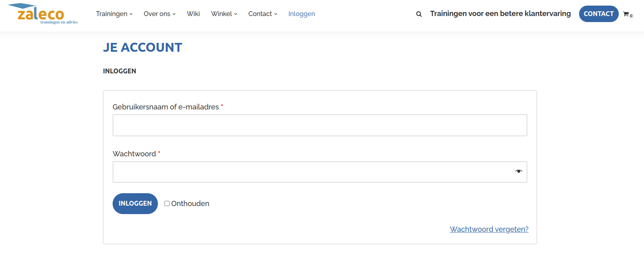The height and width of the screenshot is (265, 644).
Task: Click the Zaleco logo
Action: click(x=42, y=14)
